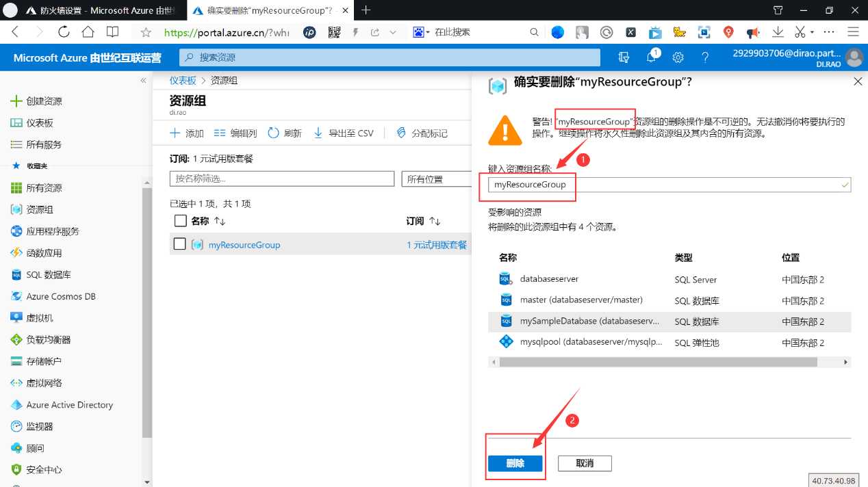
Task: Click the 创建资源 plus icon in sidebar
Action: pos(16,101)
